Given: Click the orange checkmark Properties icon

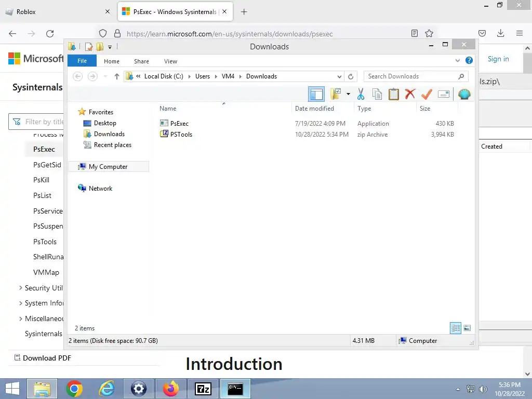Looking at the screenshot, I should [x=427, y=94].
